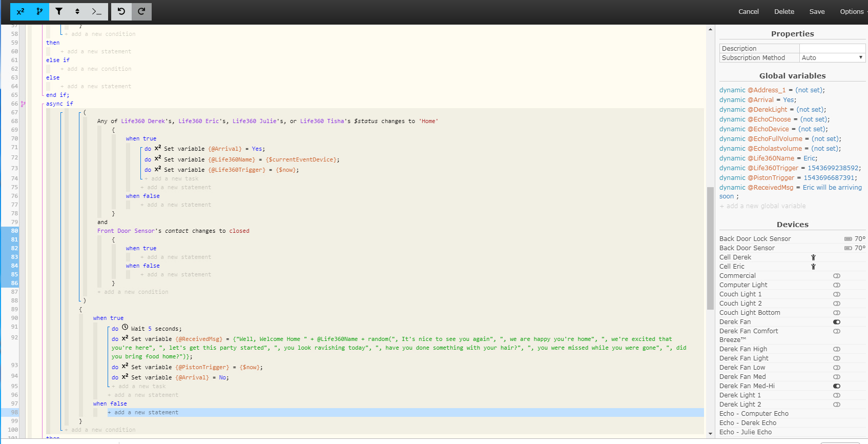The height and width of the screenshot is (444, 868).
Task: Click the scrollbar up arrow
Action: [710, 29]
